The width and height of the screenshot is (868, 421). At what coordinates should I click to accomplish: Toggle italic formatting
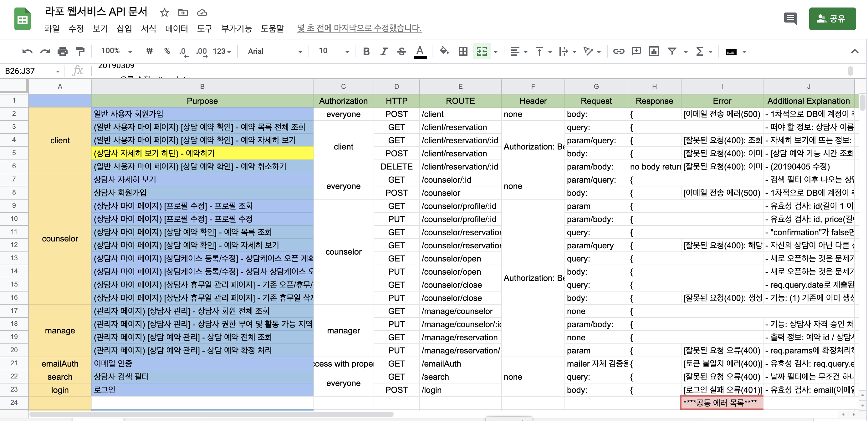(x=384, y=51)
